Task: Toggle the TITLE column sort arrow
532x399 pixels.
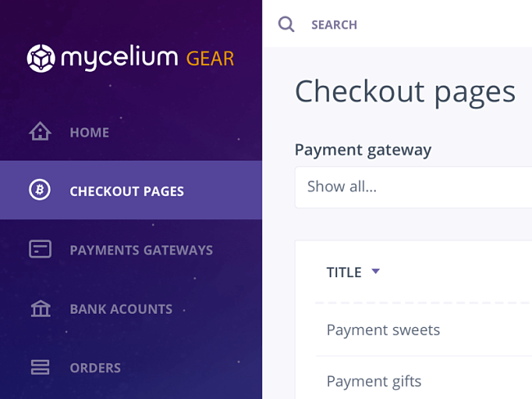Action: pos(376,271)
